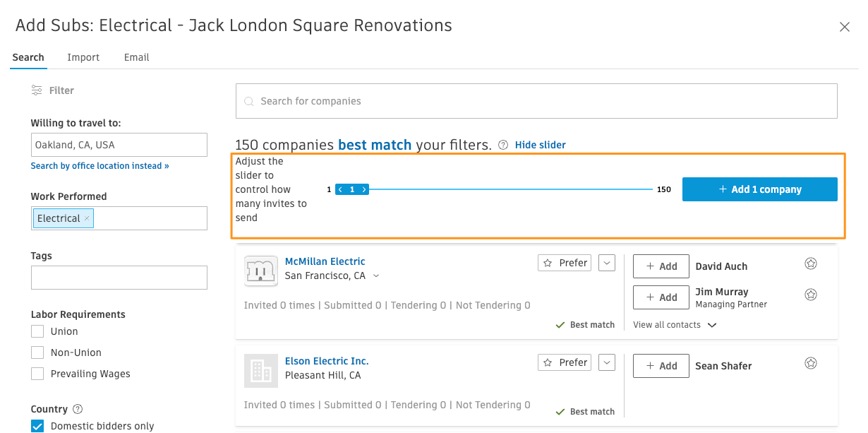The width and height of the screenshot is (868, 433).
Task: Remove the Electrical work tag
Action: point(87,219)
